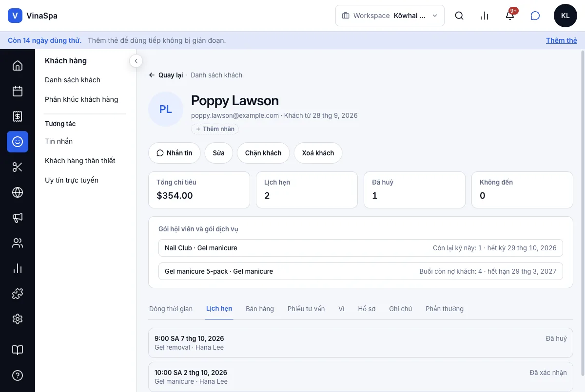Image resolution: width=585 pixels, height=392 pixels.
Task: Click the search magnifier icon
Action: [459, 16]
